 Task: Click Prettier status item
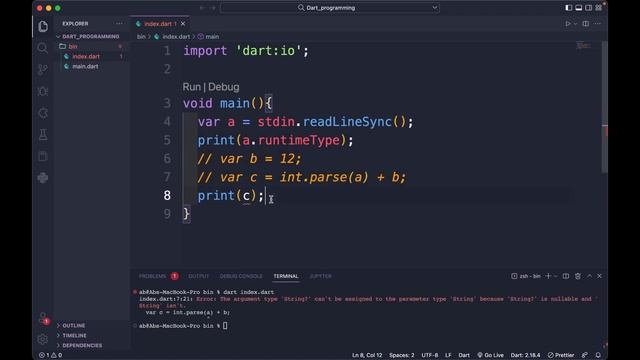(561, 355)
